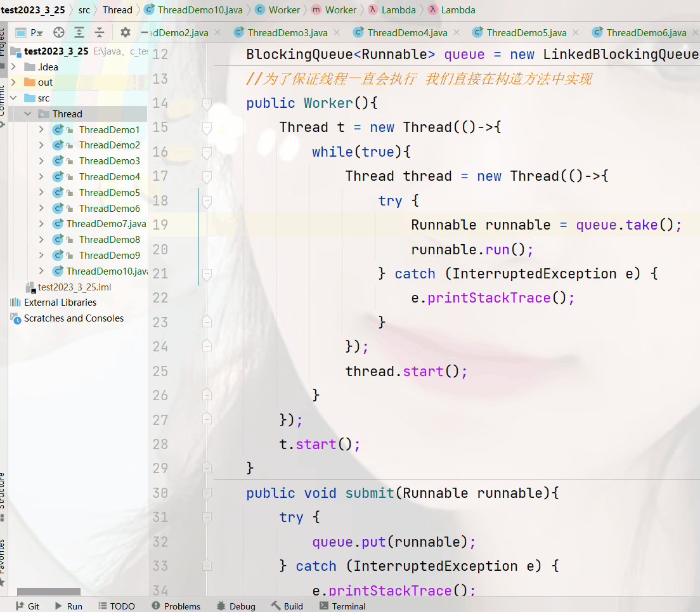Open the Terminal tool window
Viewport: 700px width, 612px height.
point(342,606)
